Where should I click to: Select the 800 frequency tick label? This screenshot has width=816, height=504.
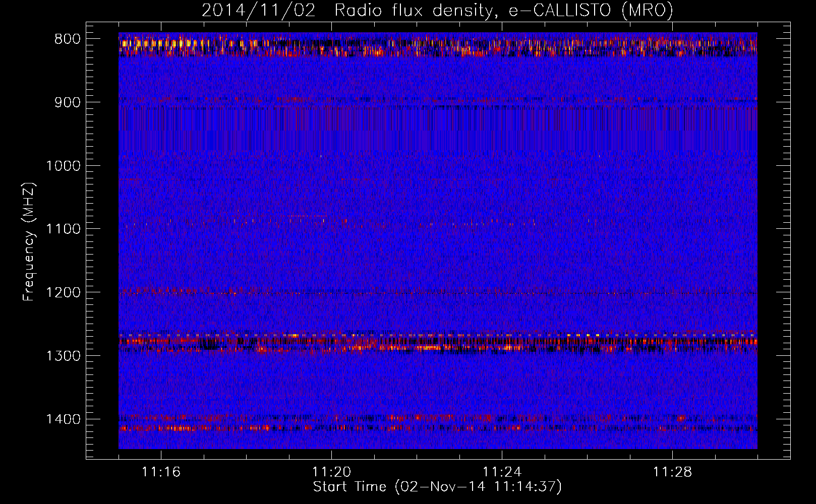pyautogui.click(x=68, y=39)
